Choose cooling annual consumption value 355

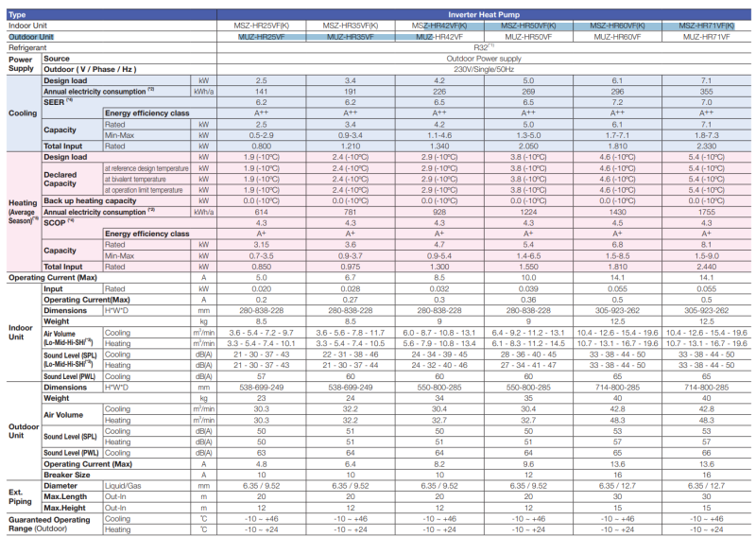[x=706, y=91]
